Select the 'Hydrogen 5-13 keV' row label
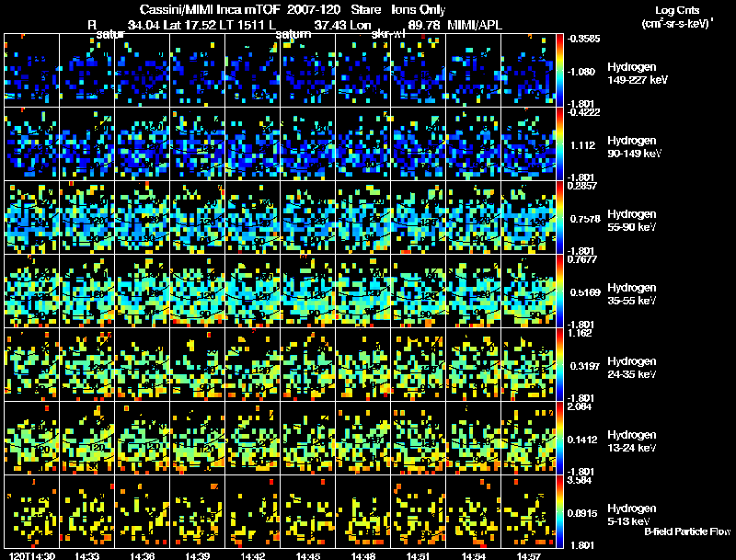 pos(632,515)
